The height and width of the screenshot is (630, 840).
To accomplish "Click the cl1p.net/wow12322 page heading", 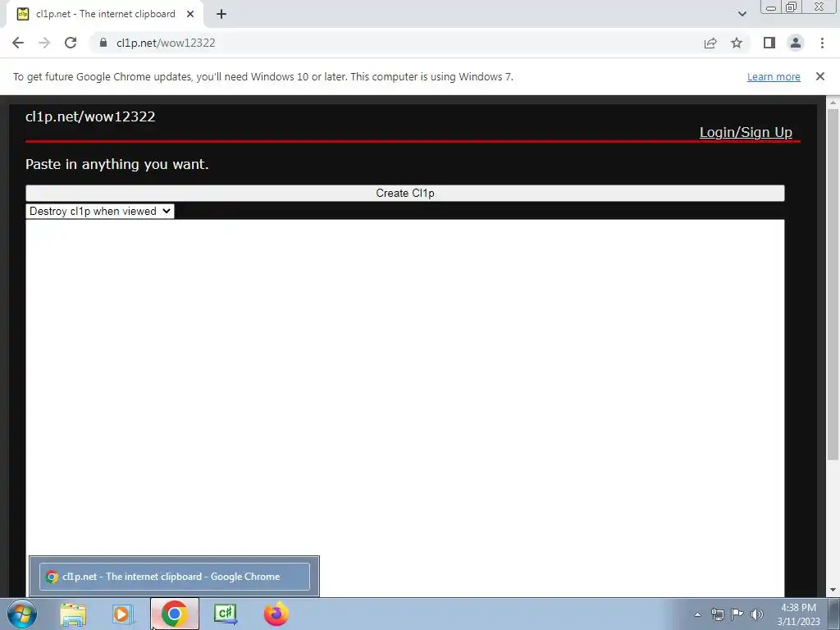I will coord(90,116).
